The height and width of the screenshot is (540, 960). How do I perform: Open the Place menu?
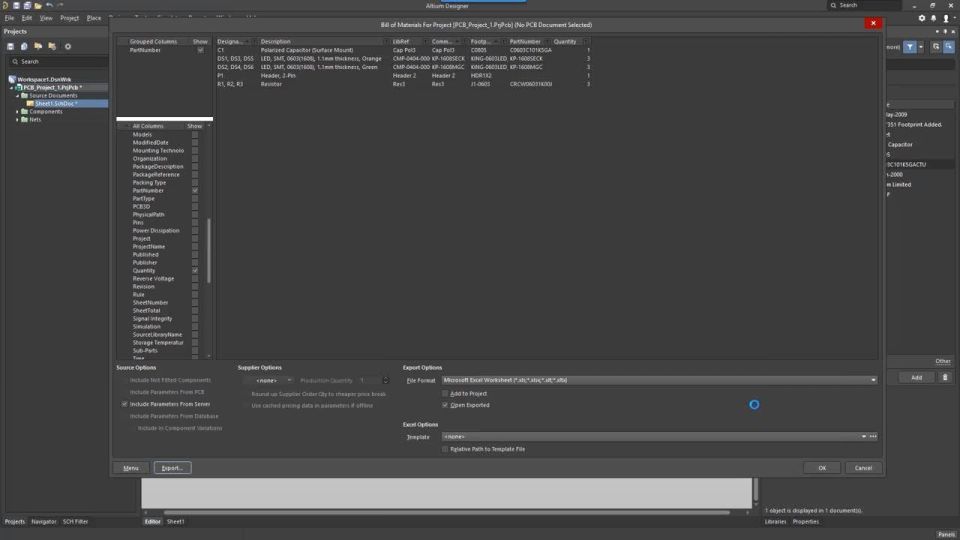click(x=94, y=18)
